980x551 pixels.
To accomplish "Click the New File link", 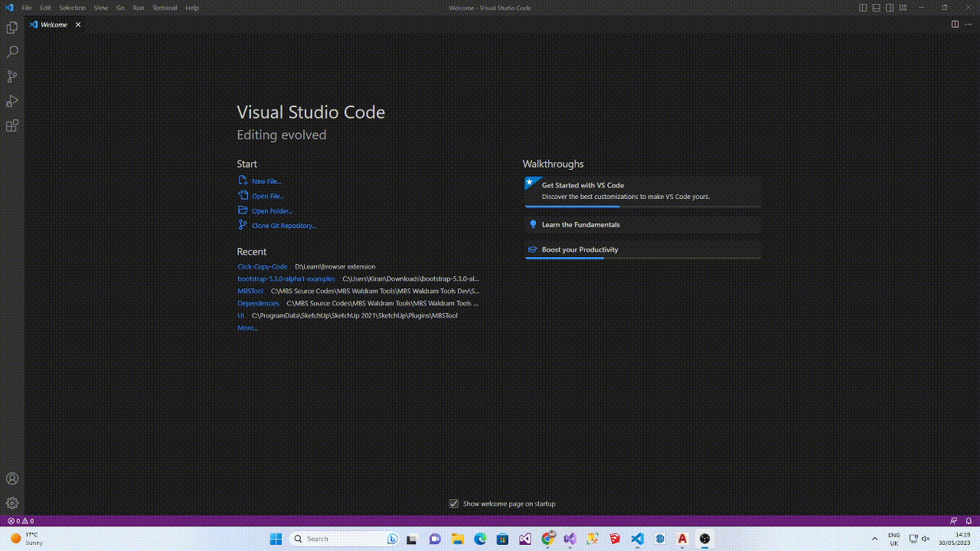I will click(266, 181).
